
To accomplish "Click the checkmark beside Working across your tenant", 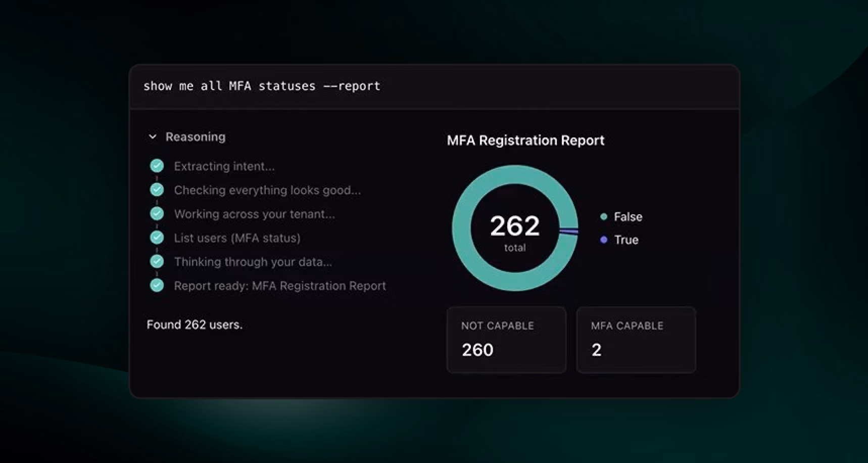I will (157, 213).
